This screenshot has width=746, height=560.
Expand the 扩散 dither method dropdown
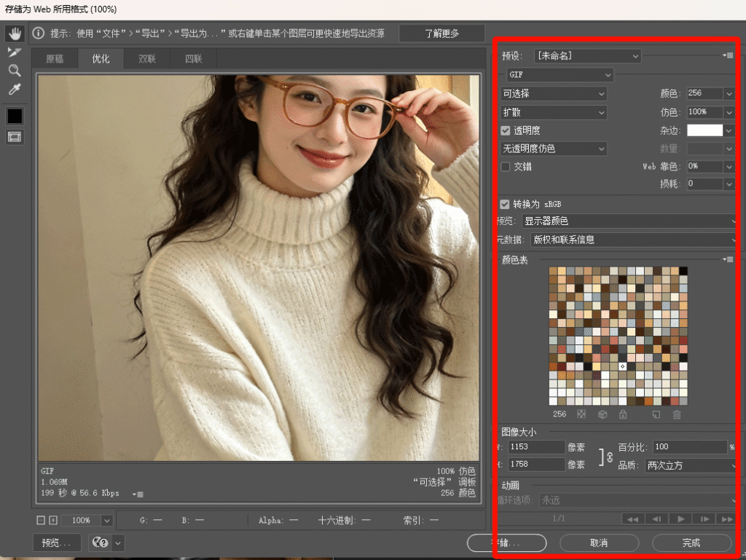click(554, 112)
